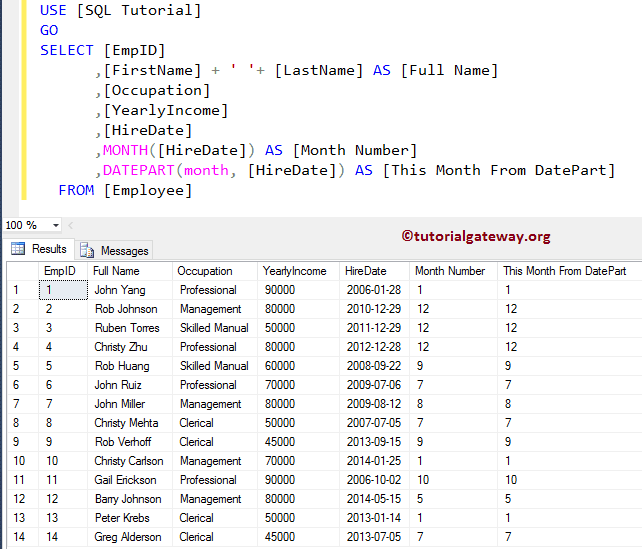
Task: Click the grid's top-left select-all corner
Action: coord(18,271)
